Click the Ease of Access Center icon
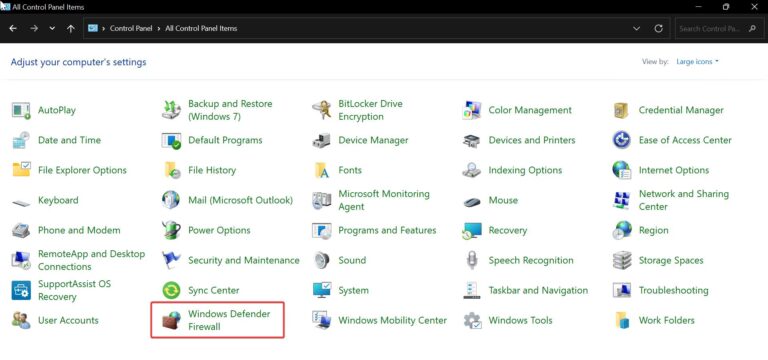 click(x=622, y=140)
